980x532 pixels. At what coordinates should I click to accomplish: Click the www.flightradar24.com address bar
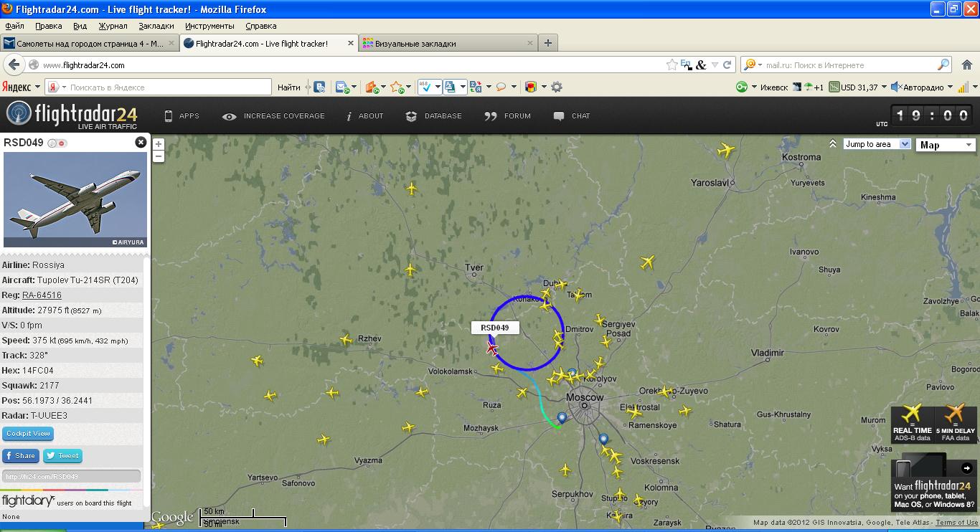[x=352, y=65]
